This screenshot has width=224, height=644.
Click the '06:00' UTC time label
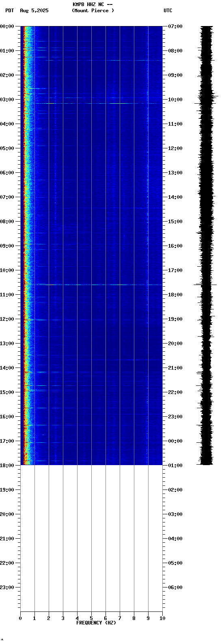click(175, 587)
